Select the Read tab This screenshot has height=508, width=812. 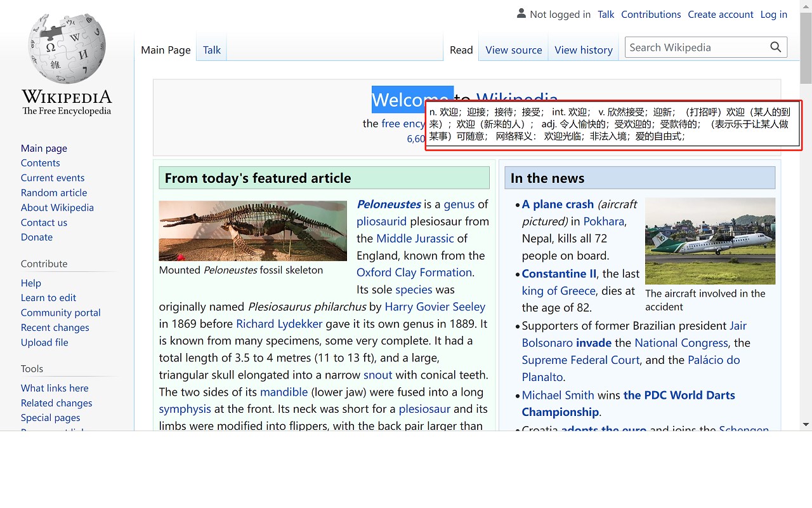pyautogui.click(x=461, y=50)
